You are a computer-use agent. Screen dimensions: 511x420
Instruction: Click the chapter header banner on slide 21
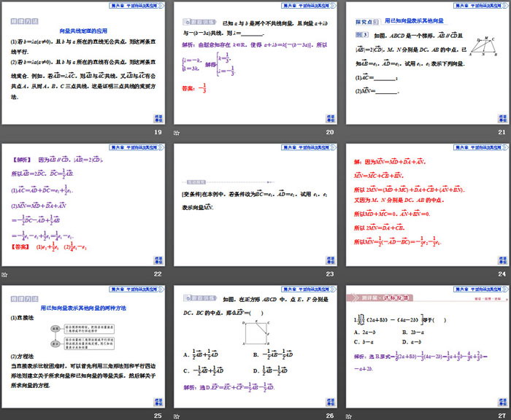click(480, 6)
